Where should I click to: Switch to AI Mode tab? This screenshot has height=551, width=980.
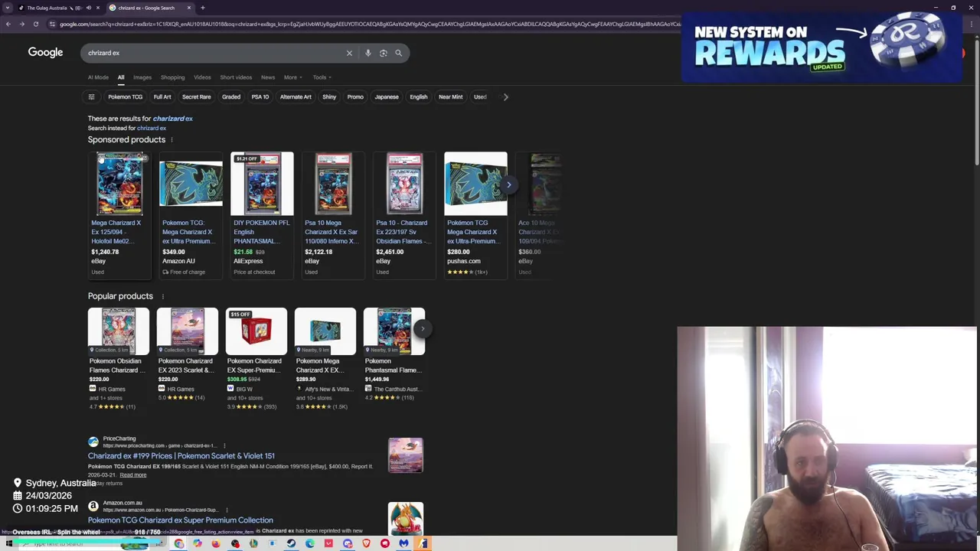98,77
